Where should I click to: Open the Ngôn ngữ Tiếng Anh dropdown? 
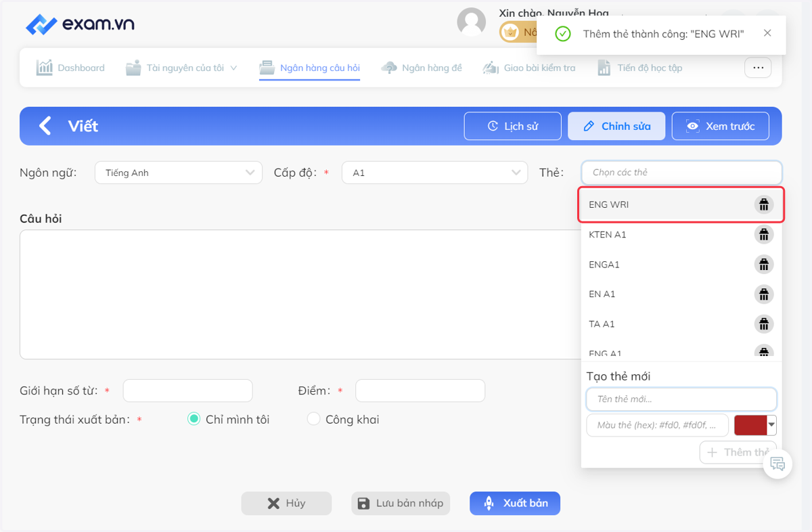point(179,173)
